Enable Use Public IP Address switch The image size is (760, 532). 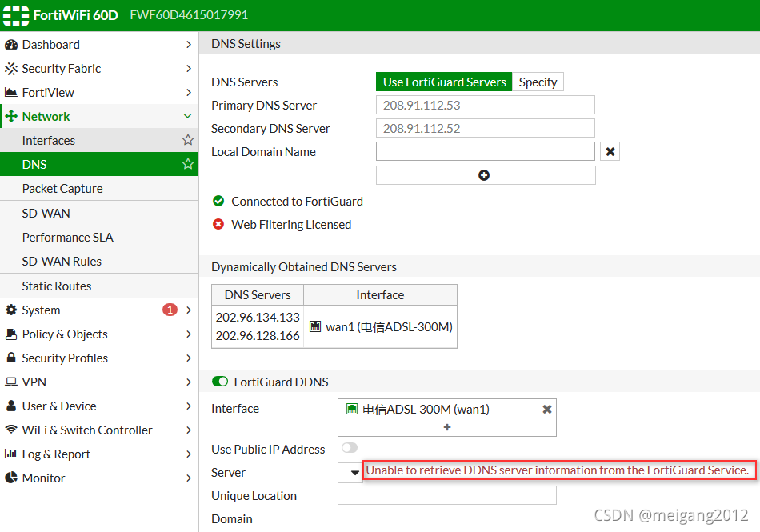point(349,448)
